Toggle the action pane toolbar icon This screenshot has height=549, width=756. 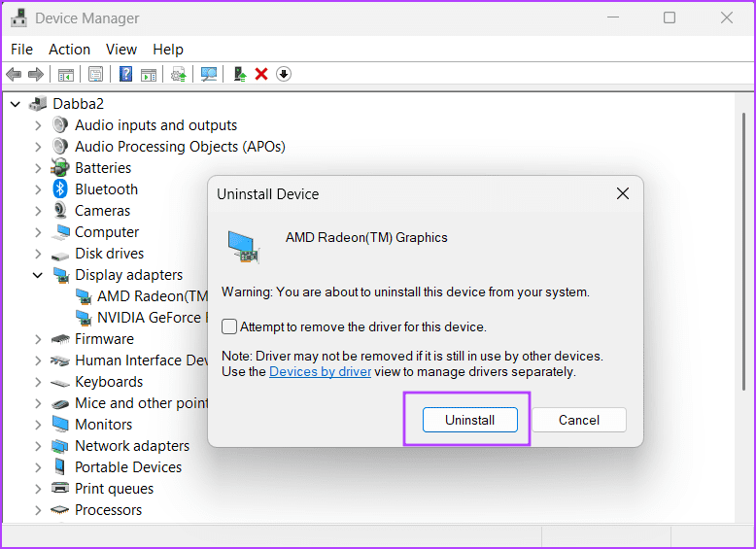coord(149,75)
